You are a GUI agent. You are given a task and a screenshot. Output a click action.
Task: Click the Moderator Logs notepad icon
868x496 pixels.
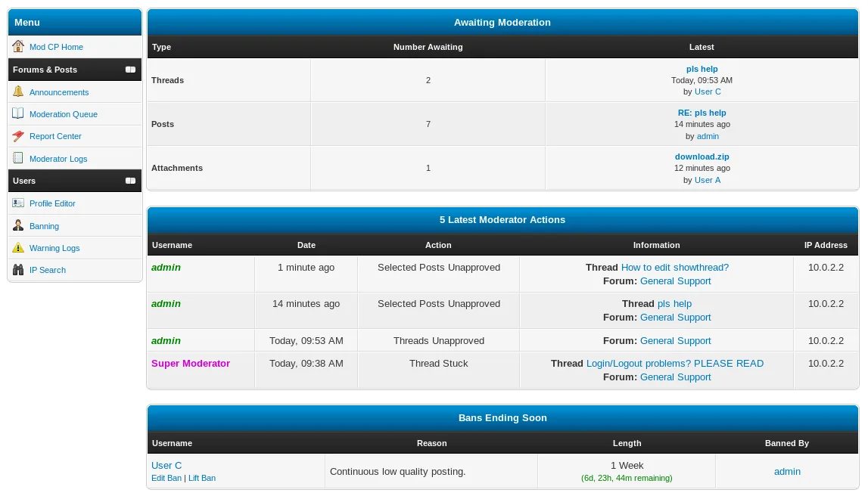pyautogui.click(x=18, y=158)
